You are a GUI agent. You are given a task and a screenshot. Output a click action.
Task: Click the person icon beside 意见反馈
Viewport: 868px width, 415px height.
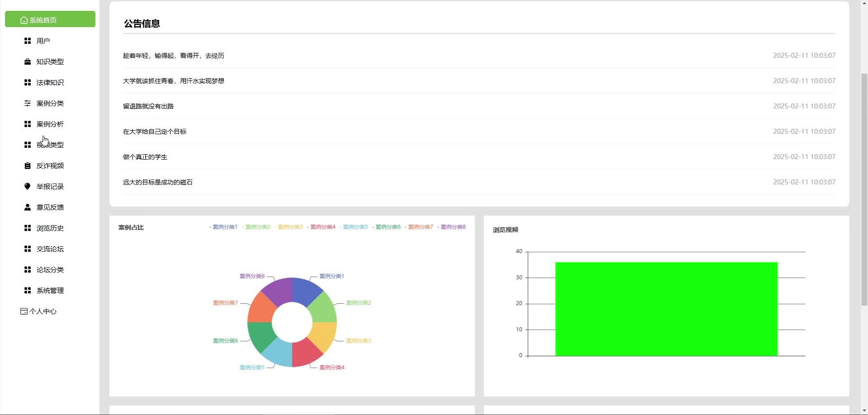point(28,207)
